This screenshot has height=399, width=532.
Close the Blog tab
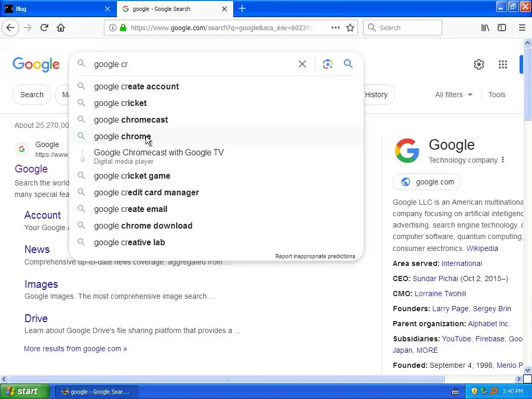(x=107, y=9)
